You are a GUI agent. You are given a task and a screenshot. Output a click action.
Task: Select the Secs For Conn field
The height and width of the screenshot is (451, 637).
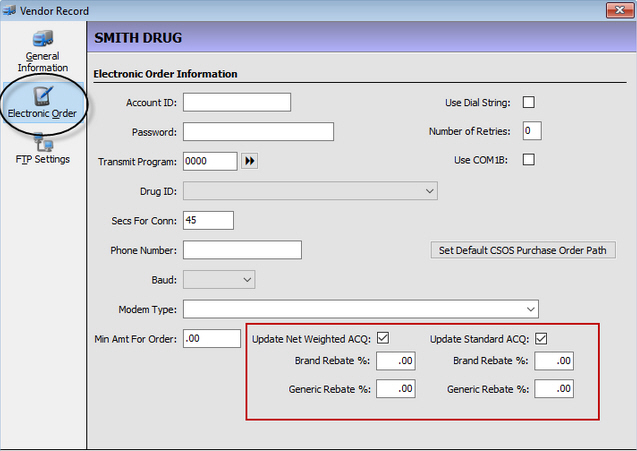pos(208,220)
